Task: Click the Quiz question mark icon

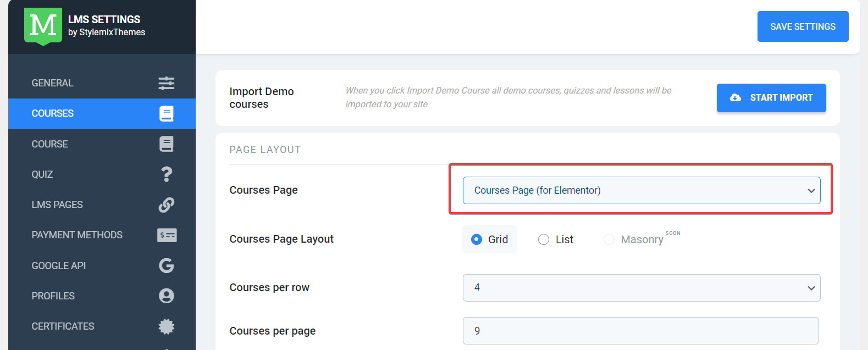Action: pos(167,174)
